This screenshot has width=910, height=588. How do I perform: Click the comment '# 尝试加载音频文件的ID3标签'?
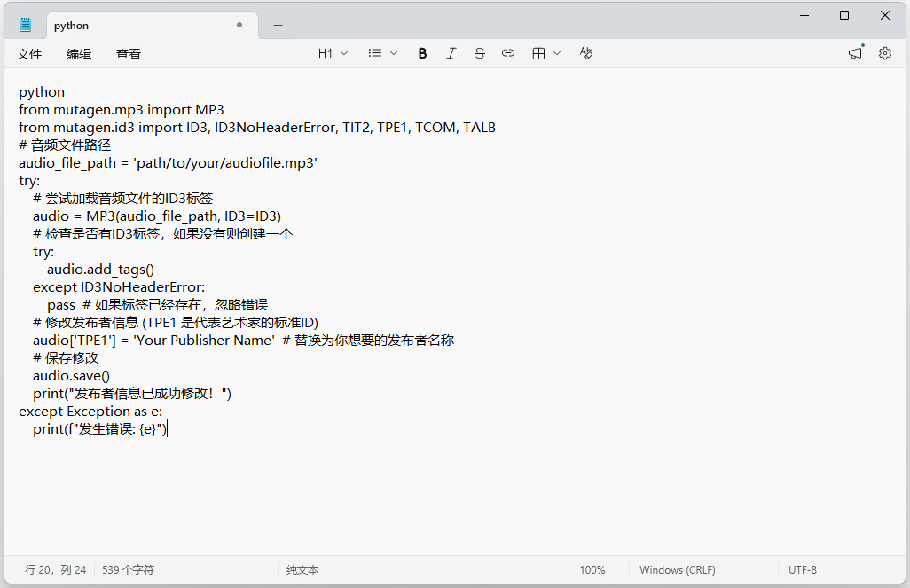pos(123,199)
